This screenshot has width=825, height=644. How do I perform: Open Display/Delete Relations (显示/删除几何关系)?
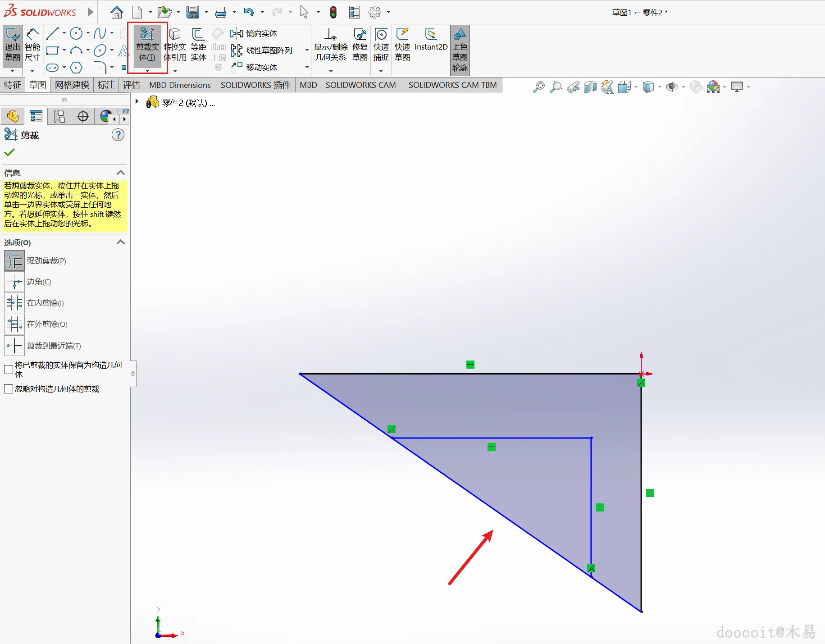pyautogui.click(x=331, y=45)
